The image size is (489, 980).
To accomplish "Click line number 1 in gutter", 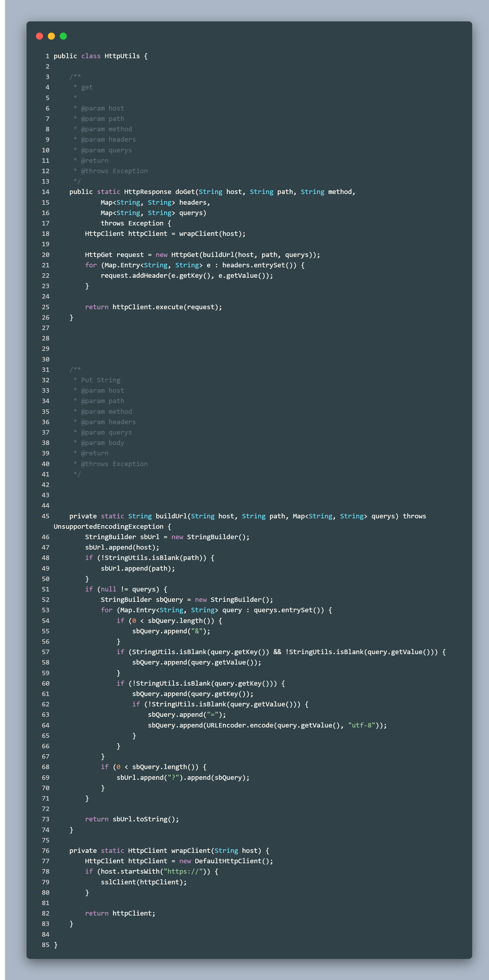I will click(48, 56).
